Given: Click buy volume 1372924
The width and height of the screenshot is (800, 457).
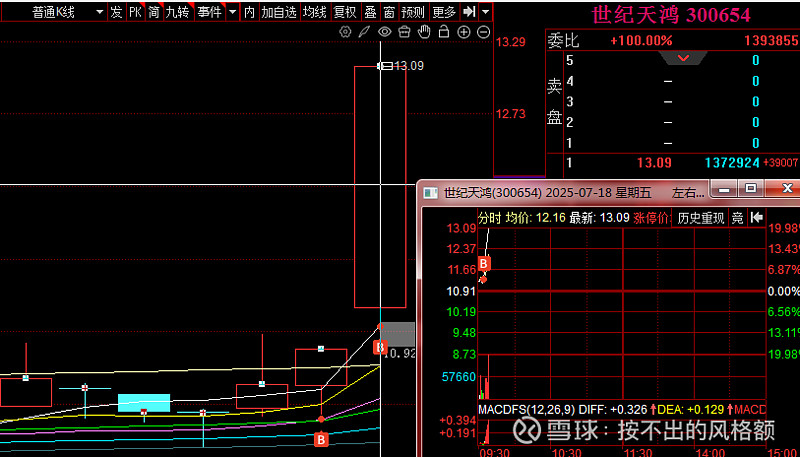Looking at the screenshot, I should click(x=732, y=163).
